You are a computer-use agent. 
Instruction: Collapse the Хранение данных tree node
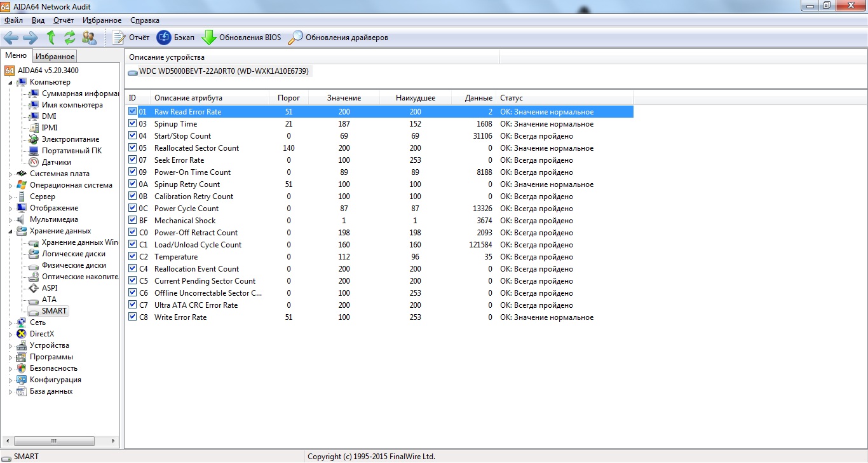[10, 231]
